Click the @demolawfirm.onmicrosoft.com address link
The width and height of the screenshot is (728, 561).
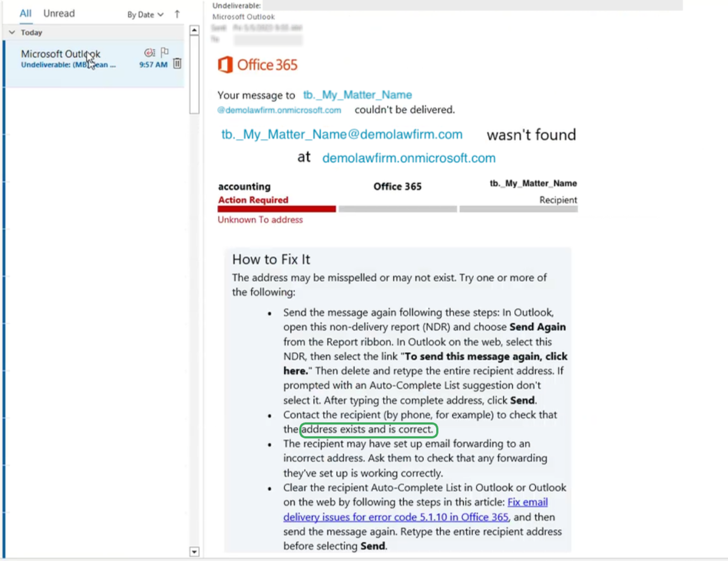pos(279,110)
